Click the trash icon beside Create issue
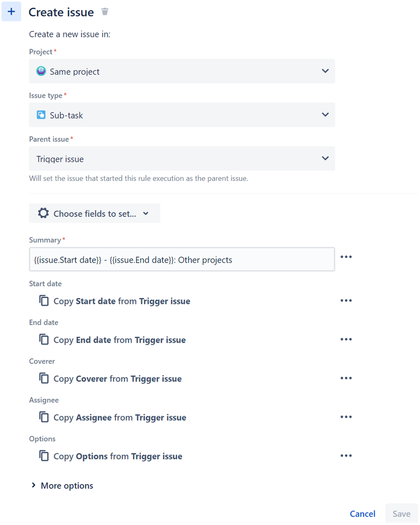The height and width of the screenshot is (525, 420). click(x=105, y=12)
